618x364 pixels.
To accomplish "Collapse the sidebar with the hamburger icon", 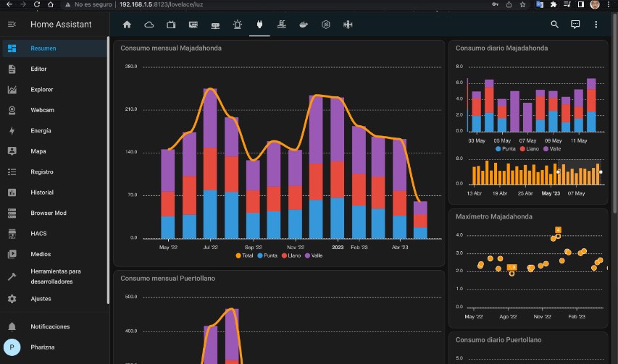I will click(x=12, y=25).
